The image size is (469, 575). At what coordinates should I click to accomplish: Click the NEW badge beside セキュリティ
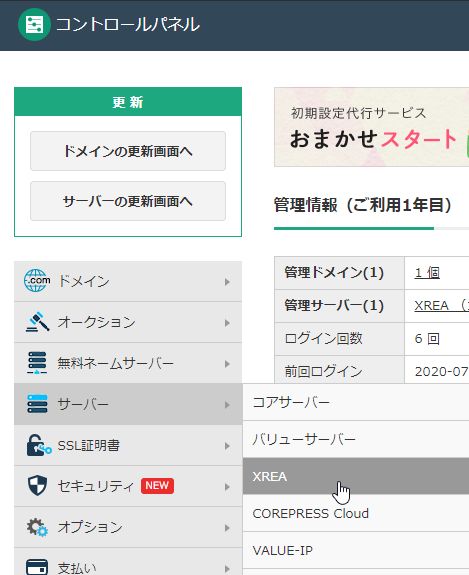click(x=157, y=486)
